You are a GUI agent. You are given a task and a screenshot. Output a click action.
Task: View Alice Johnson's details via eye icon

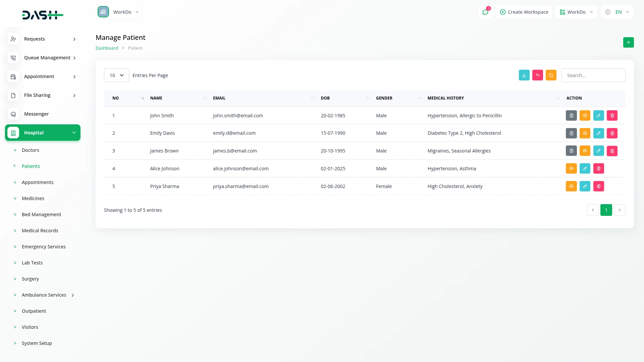click(571, 169)
